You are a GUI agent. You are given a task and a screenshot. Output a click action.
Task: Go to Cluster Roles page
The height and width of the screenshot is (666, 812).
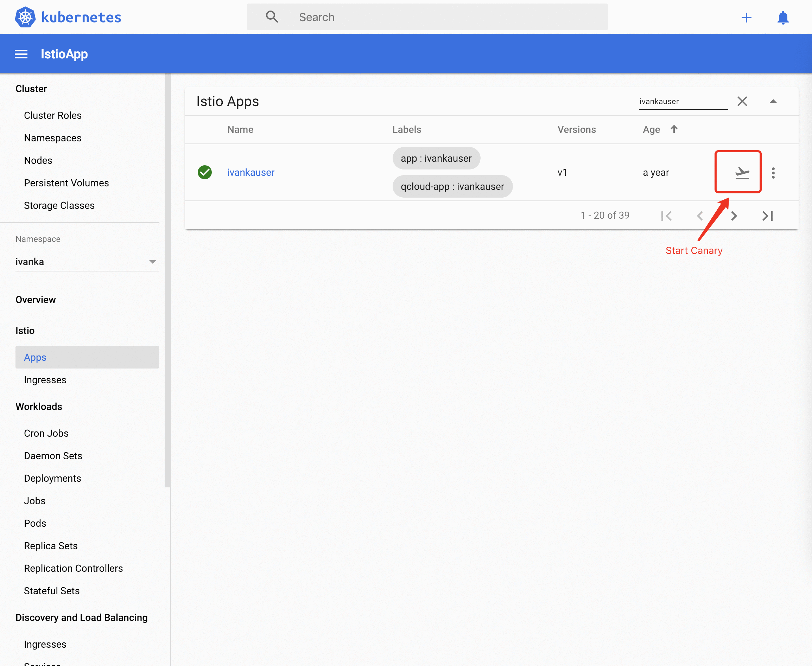52,115
